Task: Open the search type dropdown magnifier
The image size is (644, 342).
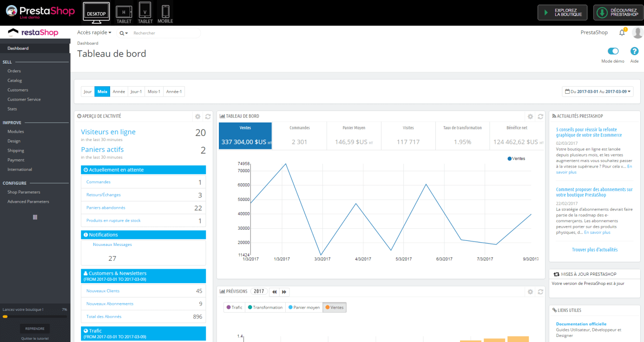Action: 124,33
